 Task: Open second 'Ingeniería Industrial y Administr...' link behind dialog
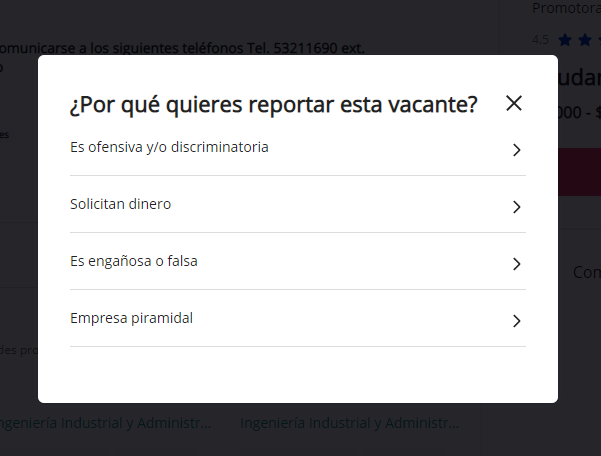(350, 423)
